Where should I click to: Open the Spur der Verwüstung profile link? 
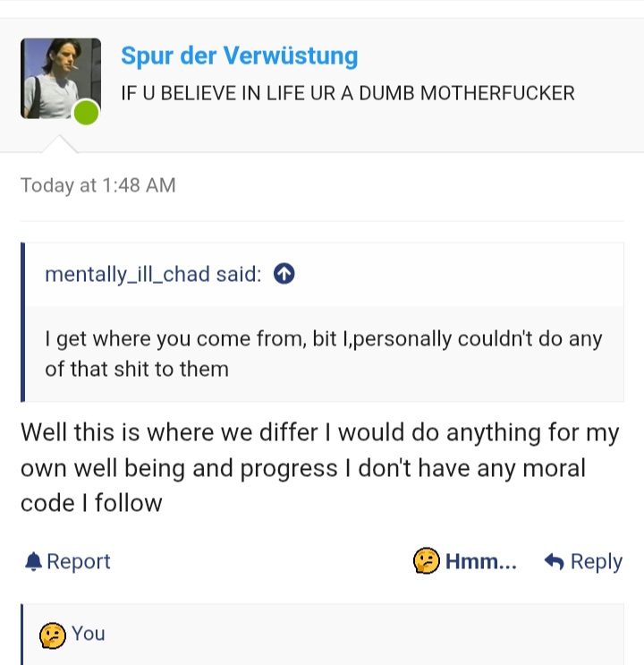click(240, 55)
